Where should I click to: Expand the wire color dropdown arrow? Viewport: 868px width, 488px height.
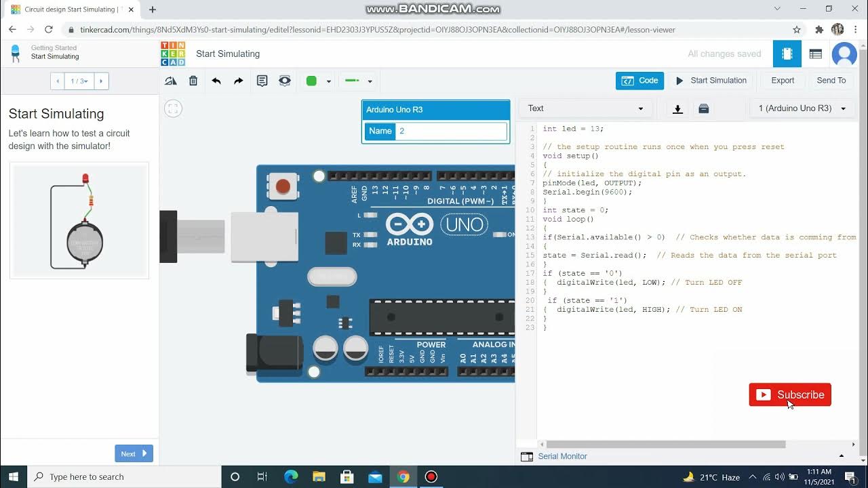tap(329, 81)
